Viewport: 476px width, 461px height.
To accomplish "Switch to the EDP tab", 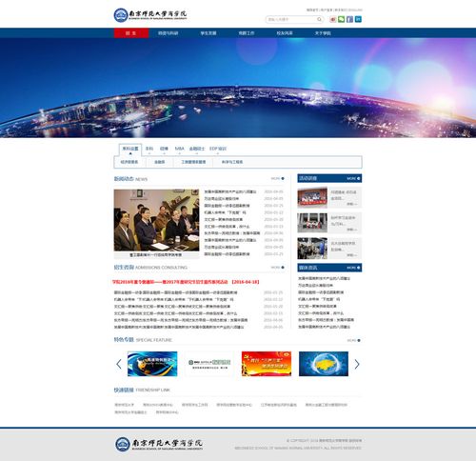I will click(218, 149).
